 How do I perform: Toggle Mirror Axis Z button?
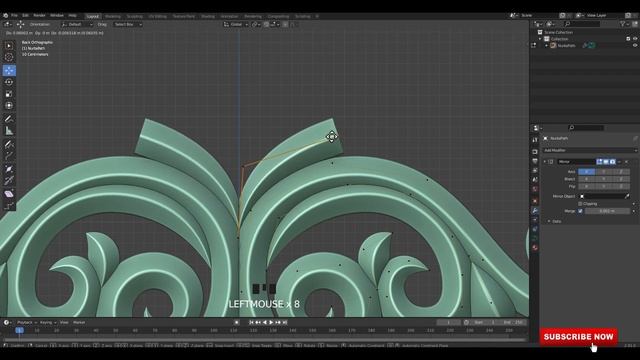click(621, 172)
